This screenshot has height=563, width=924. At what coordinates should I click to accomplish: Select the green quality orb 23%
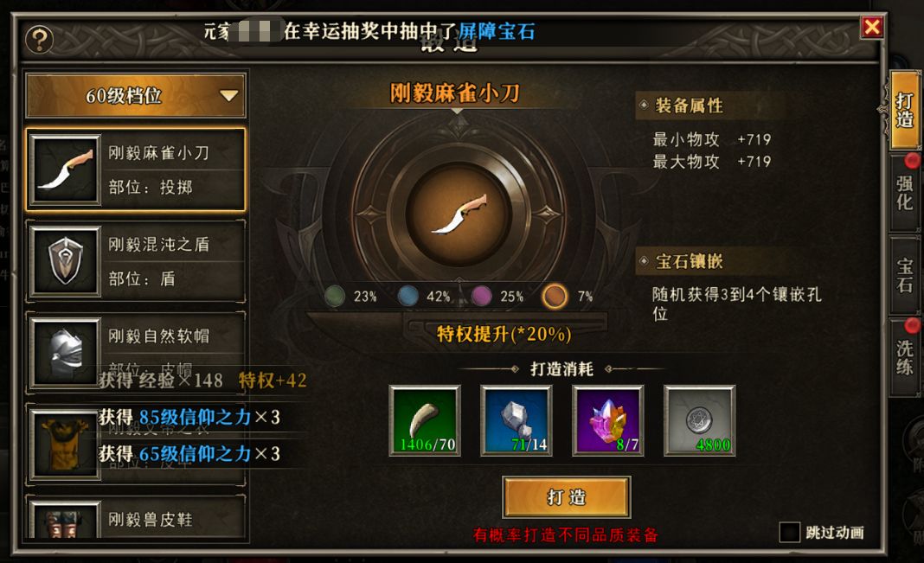(x=335, y=297)
